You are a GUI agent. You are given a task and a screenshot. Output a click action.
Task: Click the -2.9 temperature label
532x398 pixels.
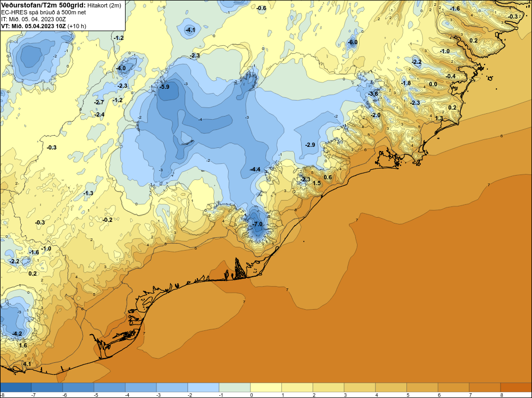point(310,145)
